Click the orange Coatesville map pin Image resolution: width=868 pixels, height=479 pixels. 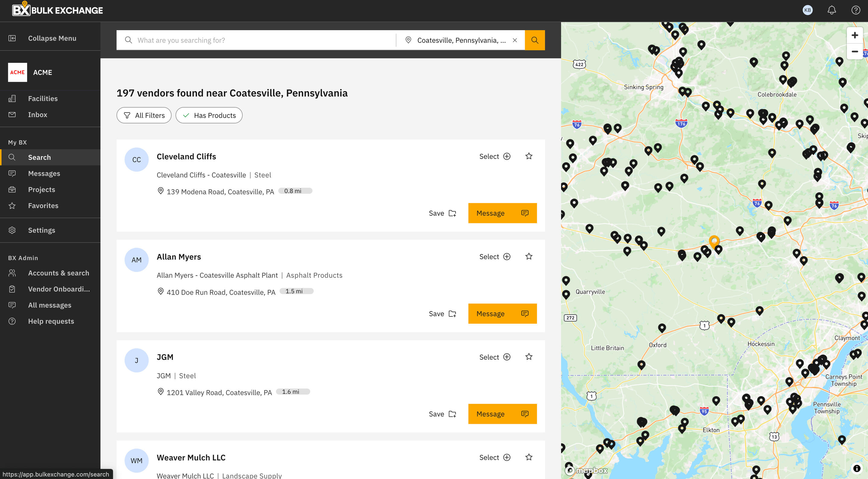714,241
